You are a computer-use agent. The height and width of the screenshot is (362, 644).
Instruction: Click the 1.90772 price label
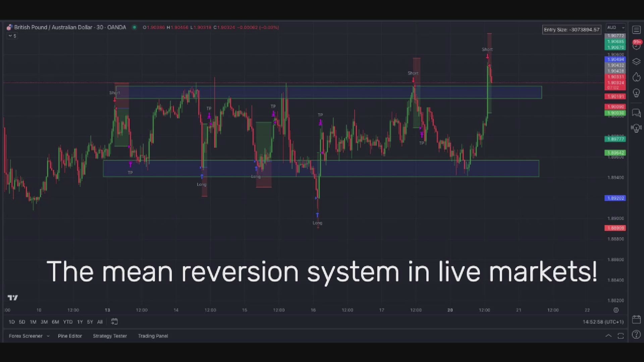pos(615,36)
